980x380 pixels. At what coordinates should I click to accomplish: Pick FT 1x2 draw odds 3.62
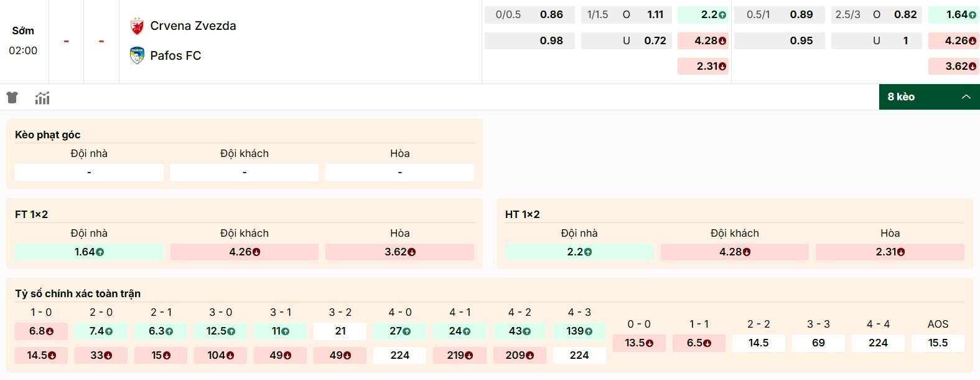pos(399,252)
